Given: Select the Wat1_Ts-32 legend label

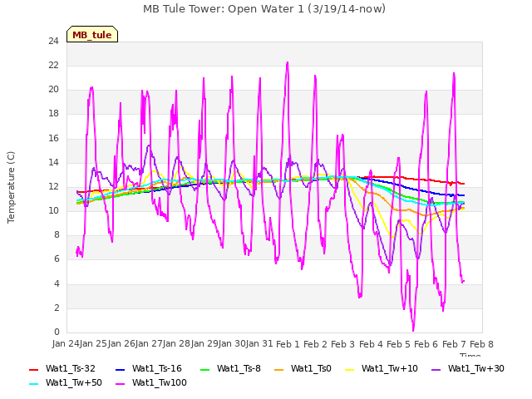Looking at the screenshot, I should pos(71,369).
